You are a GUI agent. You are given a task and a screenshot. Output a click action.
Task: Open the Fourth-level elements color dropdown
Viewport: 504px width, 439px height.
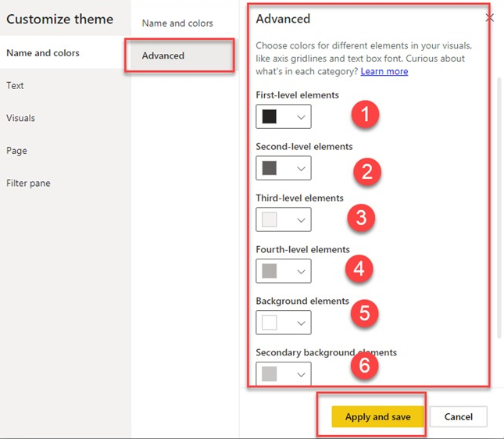click(284, 271)
